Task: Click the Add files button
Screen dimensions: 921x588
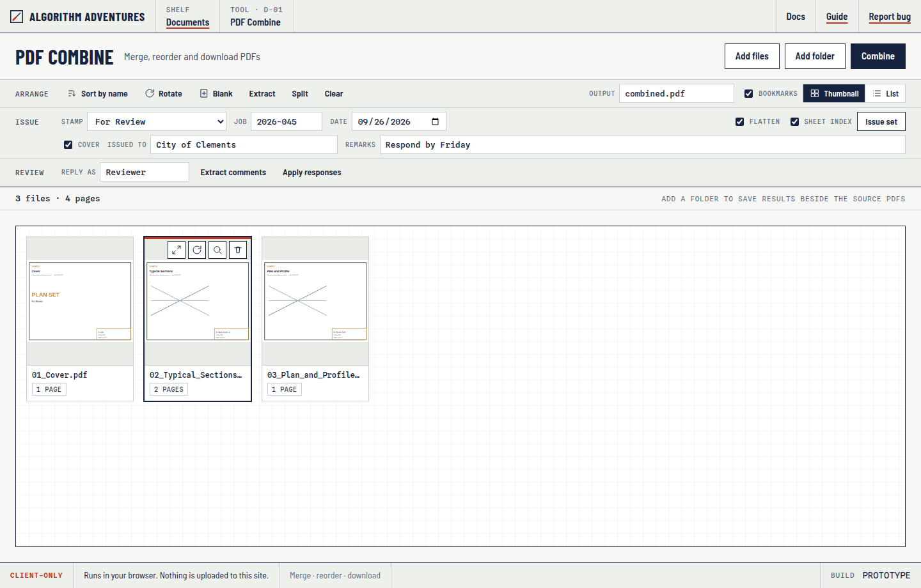Action: [x=752, y=56]
